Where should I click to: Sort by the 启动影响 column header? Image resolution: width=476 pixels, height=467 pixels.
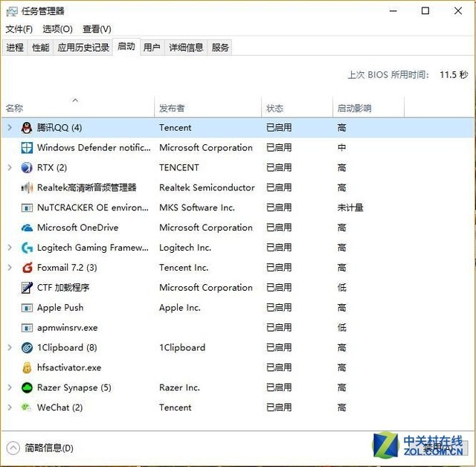pos(369,108)
